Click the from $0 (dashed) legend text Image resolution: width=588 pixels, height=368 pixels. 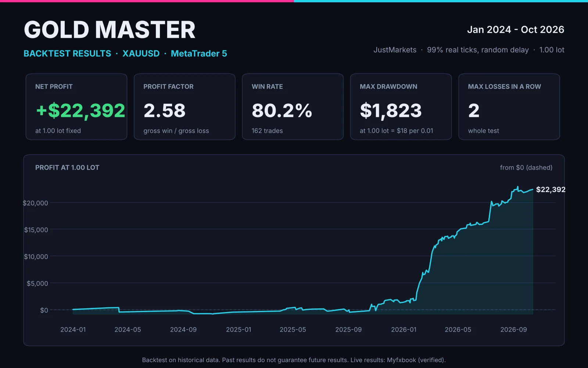[x=526, y=167]
